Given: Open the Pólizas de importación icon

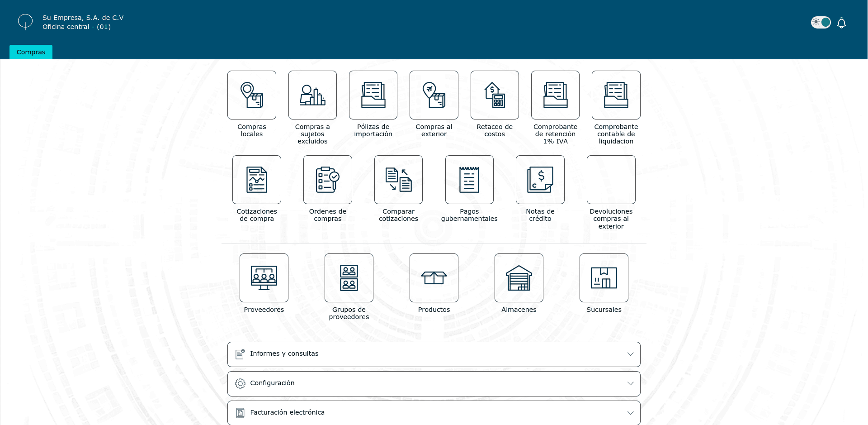Looking at the screenshot, I should [x=373, y=95].
